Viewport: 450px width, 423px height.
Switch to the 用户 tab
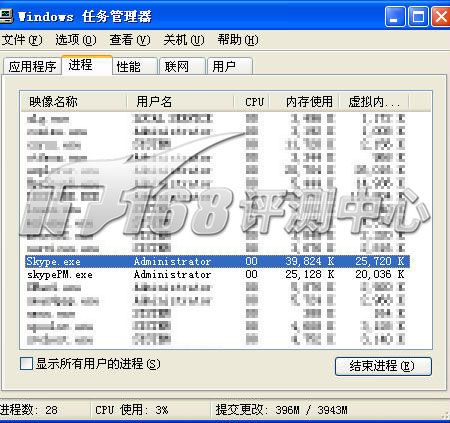pos(230,66)
